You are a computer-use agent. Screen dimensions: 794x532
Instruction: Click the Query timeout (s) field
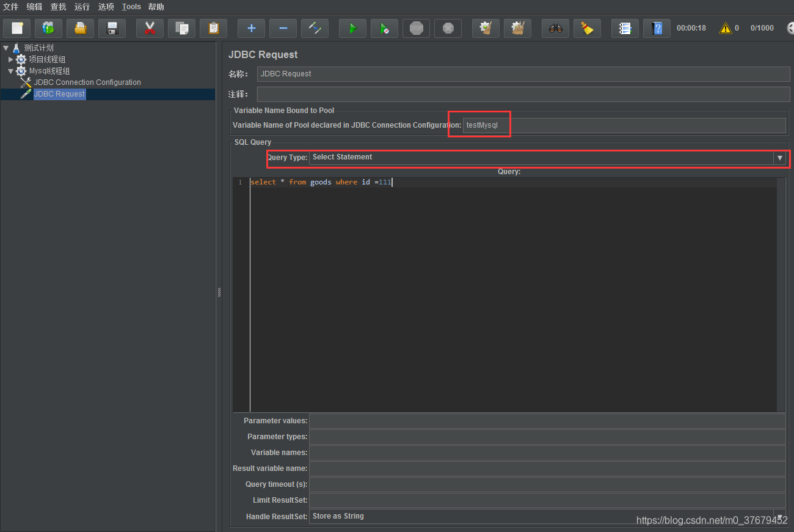[x=547, y=484]
